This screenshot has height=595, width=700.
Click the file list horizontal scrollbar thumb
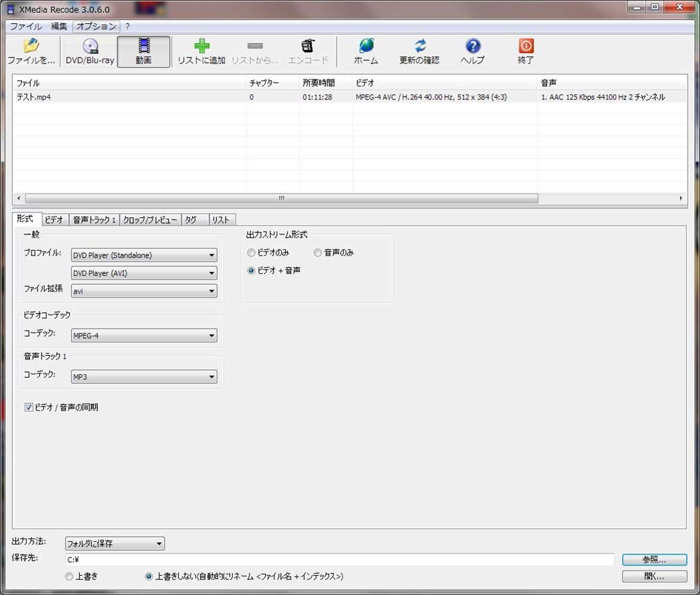click(x=282, y=198)
